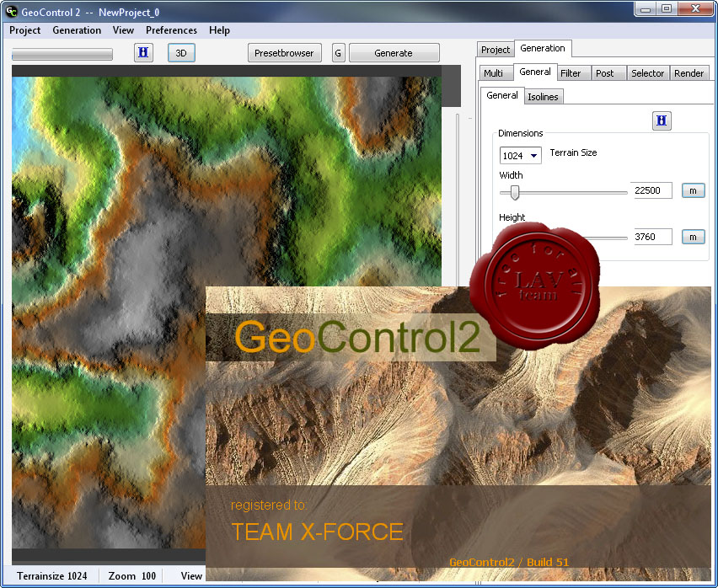Click the TEAM X-FORCE registration text

click(x=318, y=532)
